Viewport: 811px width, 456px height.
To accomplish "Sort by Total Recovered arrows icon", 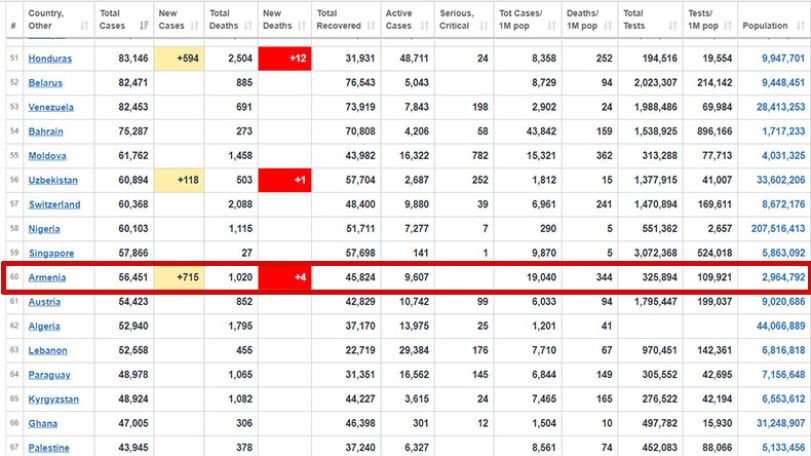I will [371, 25].
